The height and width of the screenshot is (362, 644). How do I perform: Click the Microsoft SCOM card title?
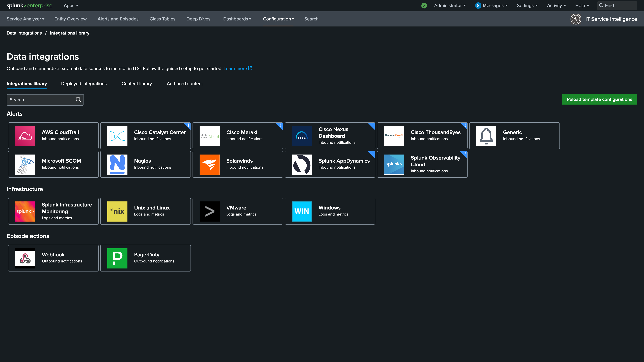61,161
